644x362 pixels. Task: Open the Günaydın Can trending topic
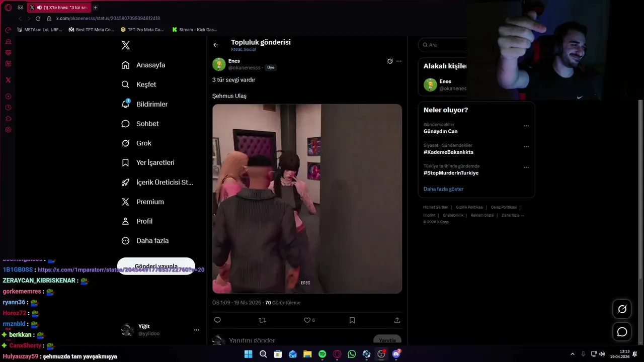click(x=440, y=132)
